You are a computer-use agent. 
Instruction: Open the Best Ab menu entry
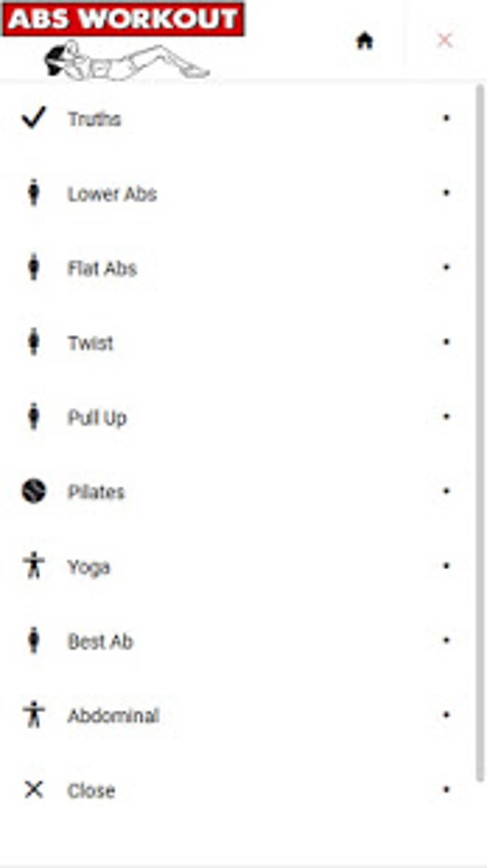point(100,642)
